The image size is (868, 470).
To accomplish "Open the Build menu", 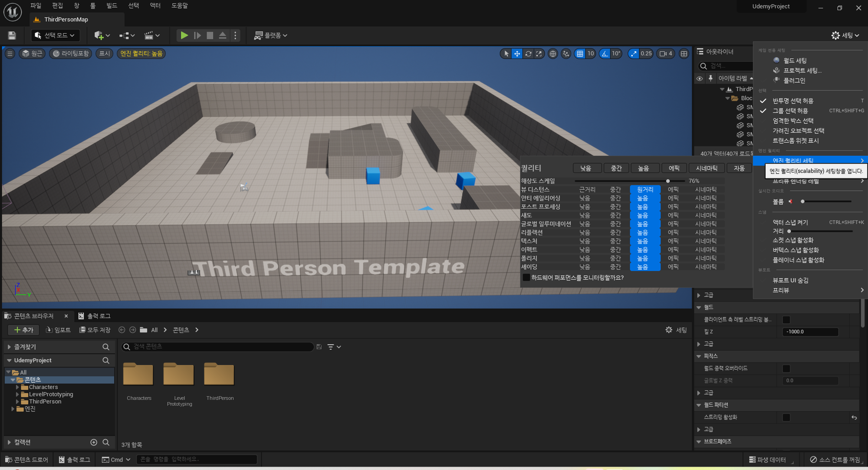I will [x=112, y=6].
